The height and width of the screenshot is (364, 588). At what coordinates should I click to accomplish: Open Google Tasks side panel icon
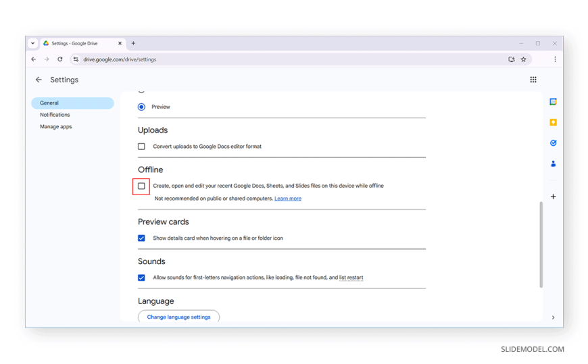(553, 142)
